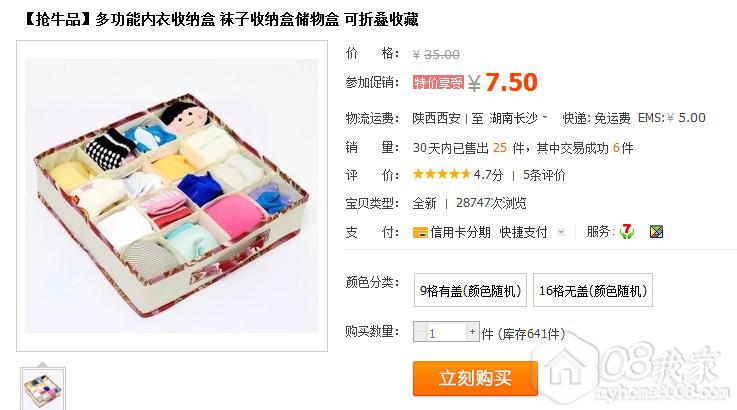Open the 5条评价 reviews link
The image size is (737, 410).
[544, 175]
